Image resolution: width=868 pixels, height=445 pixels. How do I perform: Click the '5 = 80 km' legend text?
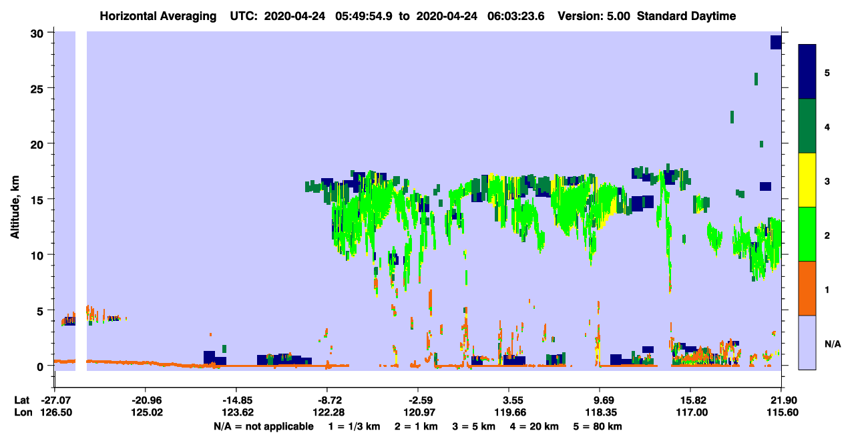598,426
